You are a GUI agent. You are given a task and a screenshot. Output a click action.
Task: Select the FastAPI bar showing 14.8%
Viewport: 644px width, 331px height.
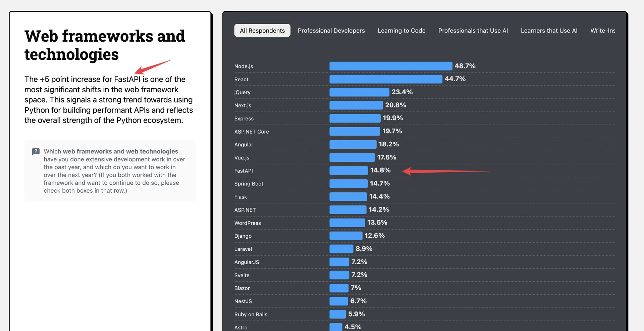click(x=348, y=171)
